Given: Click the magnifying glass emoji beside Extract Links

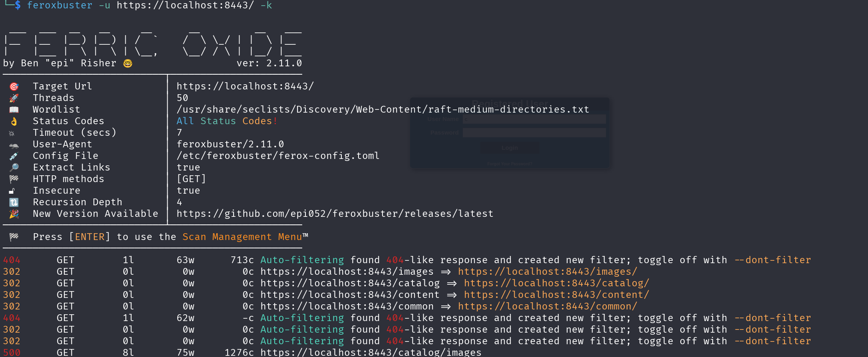Looking at the screenshot, I should tap(14, 168).
